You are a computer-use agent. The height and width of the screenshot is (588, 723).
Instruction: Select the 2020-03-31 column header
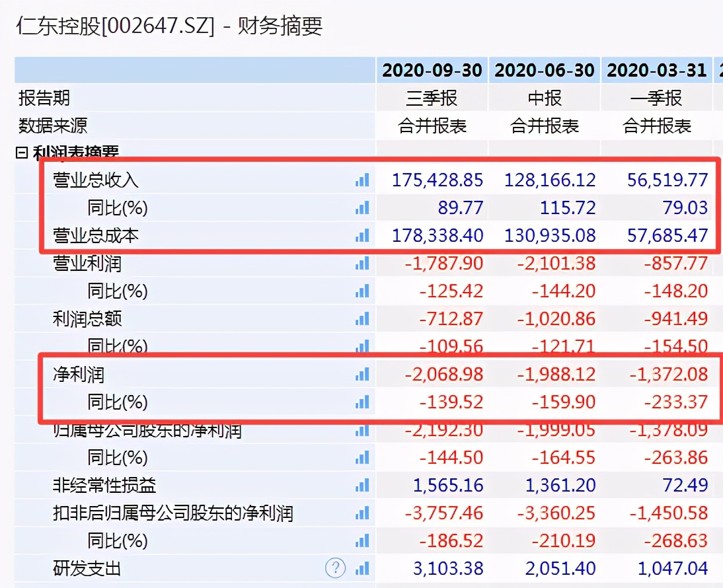(657, 71)
